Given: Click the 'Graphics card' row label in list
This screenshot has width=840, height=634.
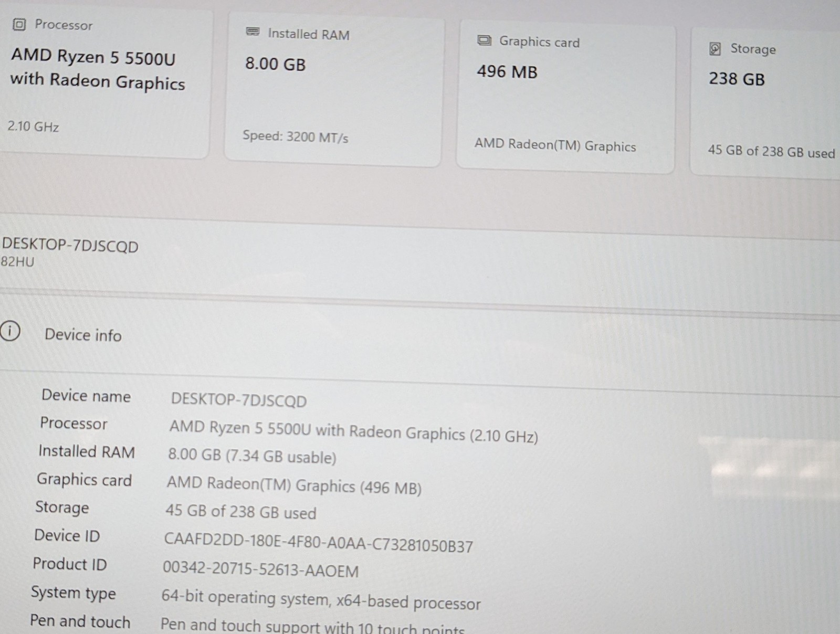Looking at the screenshot, I should (84, 480).
